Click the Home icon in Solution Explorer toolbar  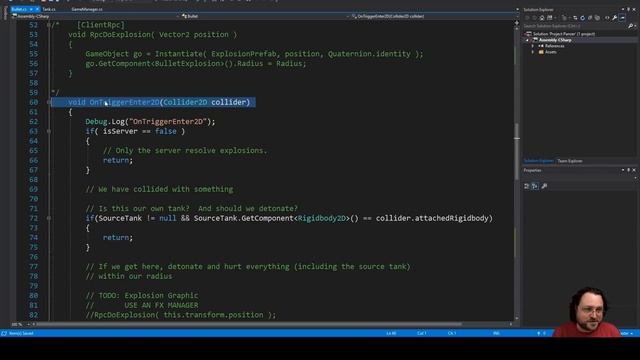tap(542, 18)
